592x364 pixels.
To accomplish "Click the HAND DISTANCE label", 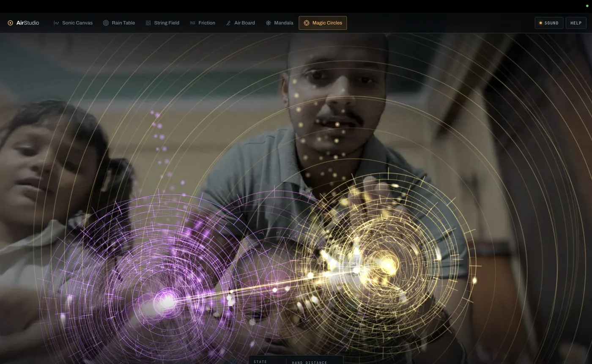I will [310, 362].
